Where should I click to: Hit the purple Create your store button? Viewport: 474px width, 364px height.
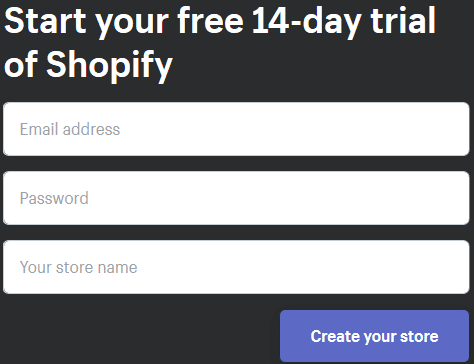(x=375, y=336)
